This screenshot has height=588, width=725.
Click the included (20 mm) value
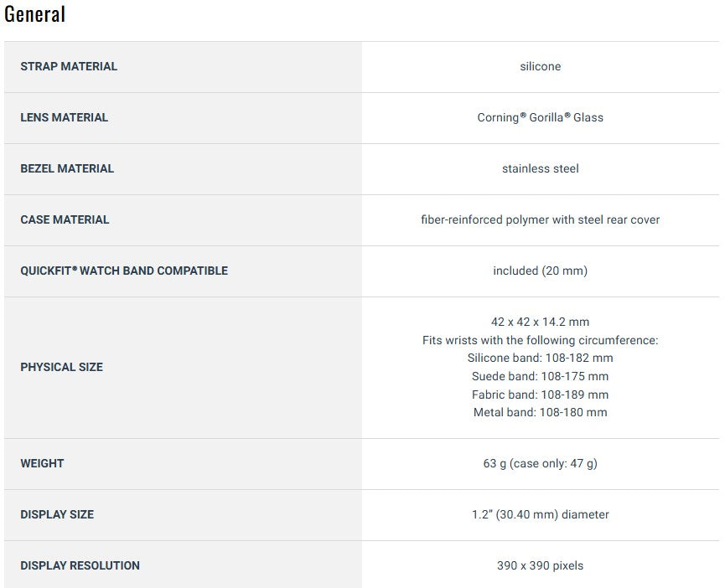(x=540, y=271)
